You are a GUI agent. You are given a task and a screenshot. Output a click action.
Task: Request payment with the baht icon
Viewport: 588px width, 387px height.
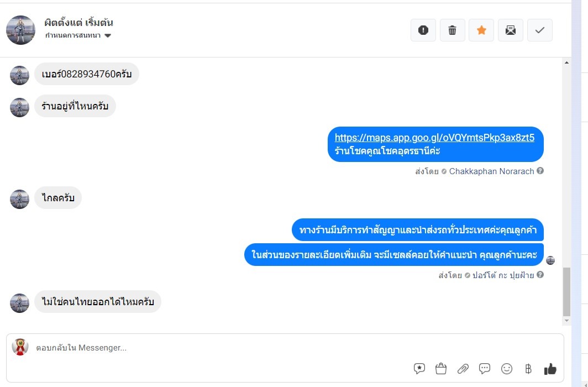(528, 369)
